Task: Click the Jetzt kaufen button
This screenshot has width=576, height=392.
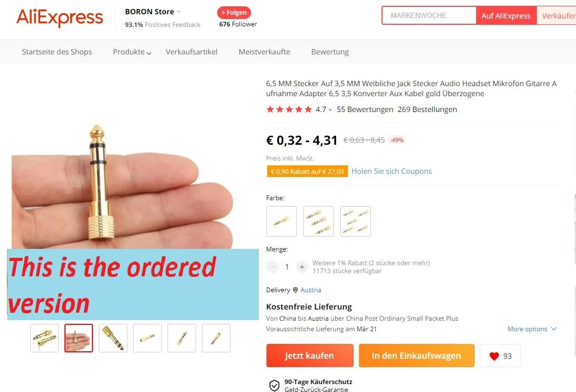Action: 310,356
